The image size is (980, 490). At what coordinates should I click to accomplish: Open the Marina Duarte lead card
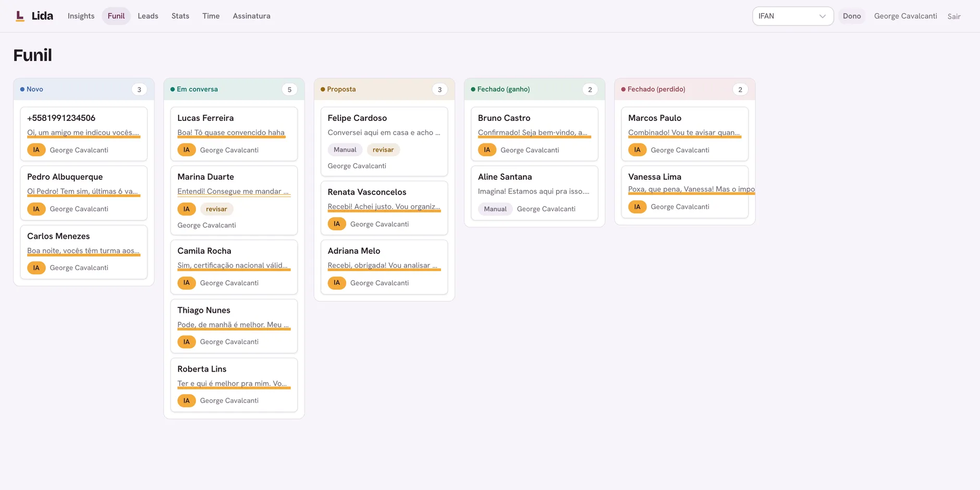[x=234, y=200]
